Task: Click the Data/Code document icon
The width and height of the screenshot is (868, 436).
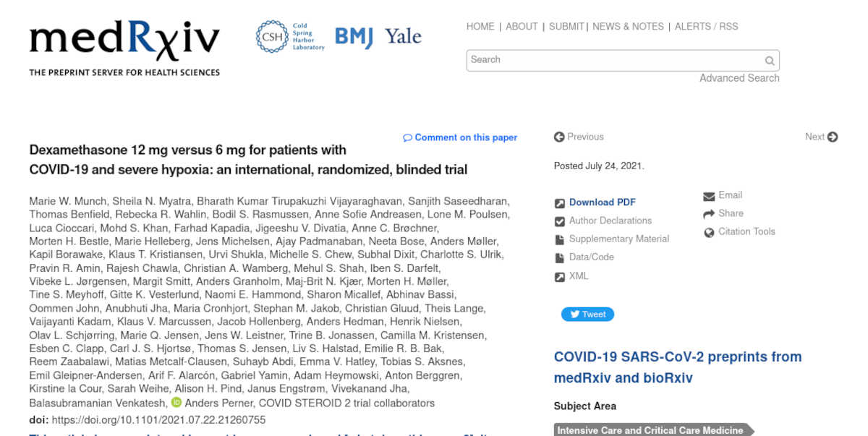Action: pos(560,257)
